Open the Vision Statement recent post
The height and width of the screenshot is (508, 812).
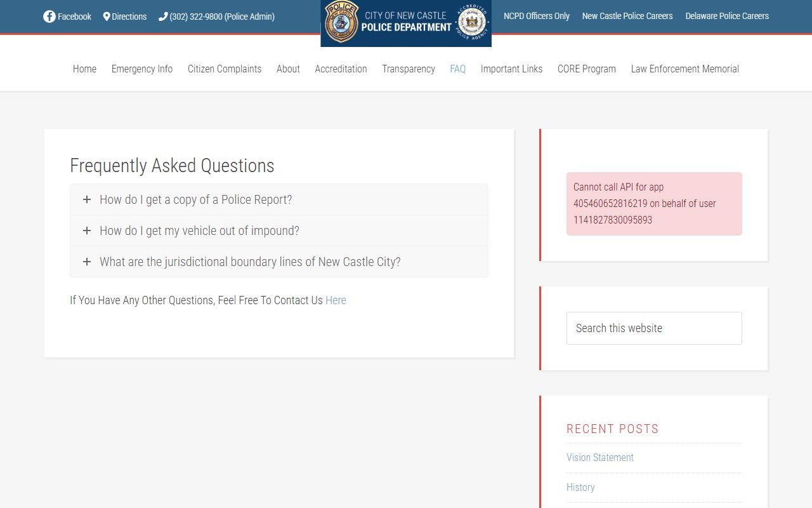coord(600,457)
